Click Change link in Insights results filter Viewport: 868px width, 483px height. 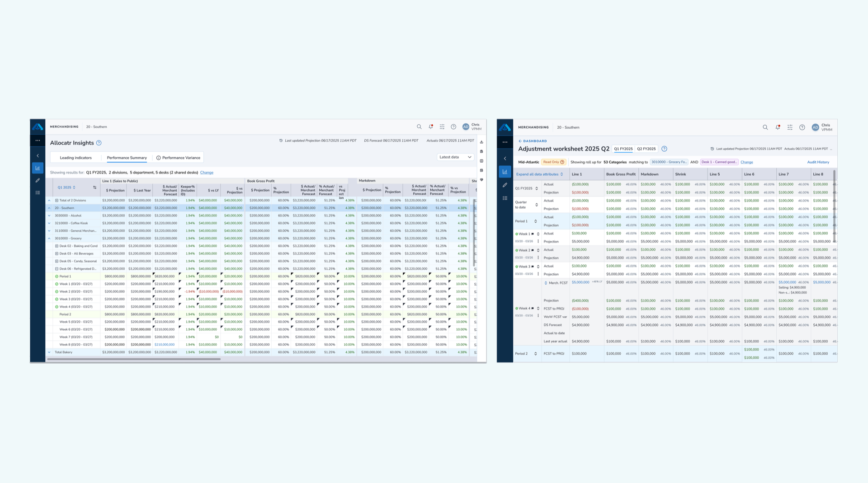click(207, 173)
